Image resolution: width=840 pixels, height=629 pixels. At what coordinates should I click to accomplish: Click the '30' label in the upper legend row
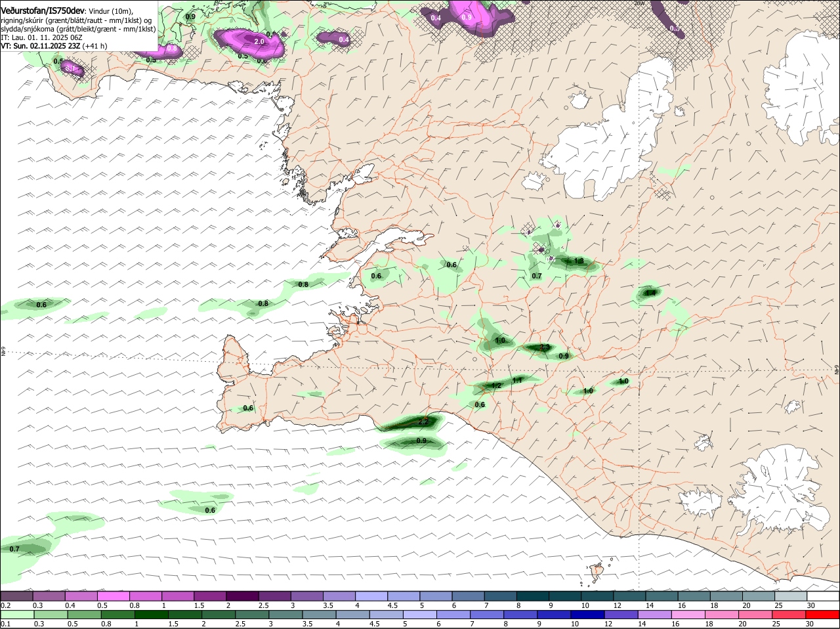pos(810,605)
